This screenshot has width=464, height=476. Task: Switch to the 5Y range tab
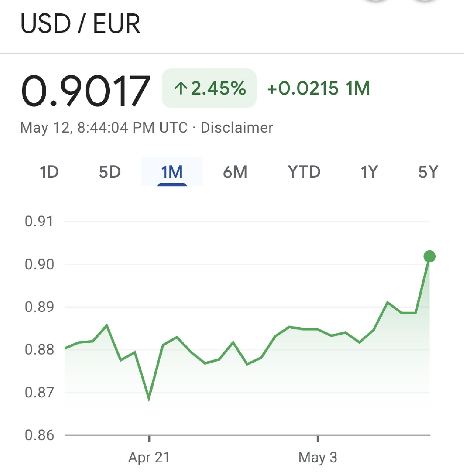428,172
